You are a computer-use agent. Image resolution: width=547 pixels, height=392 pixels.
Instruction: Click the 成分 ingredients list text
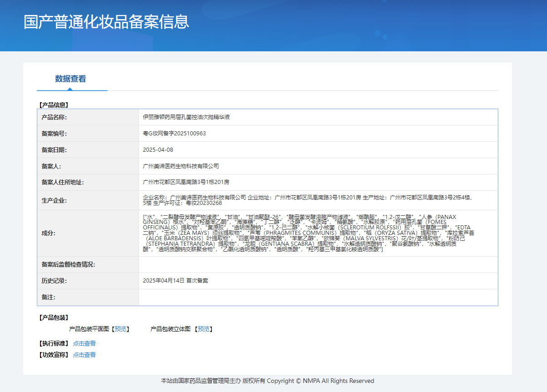(x=309, y=233)
